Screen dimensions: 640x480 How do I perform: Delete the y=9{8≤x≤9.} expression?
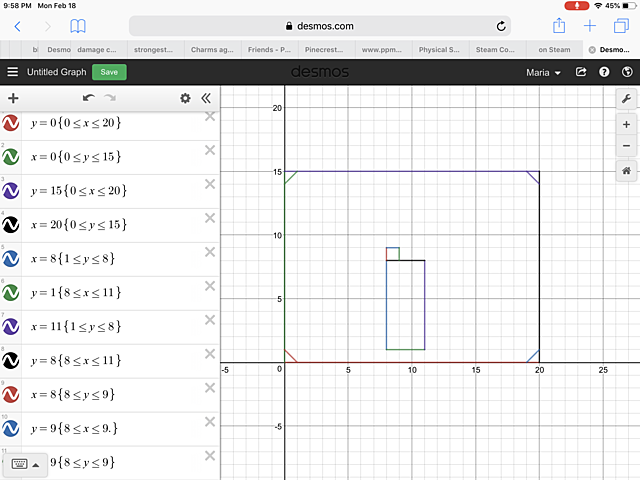[x=210, y=421]
